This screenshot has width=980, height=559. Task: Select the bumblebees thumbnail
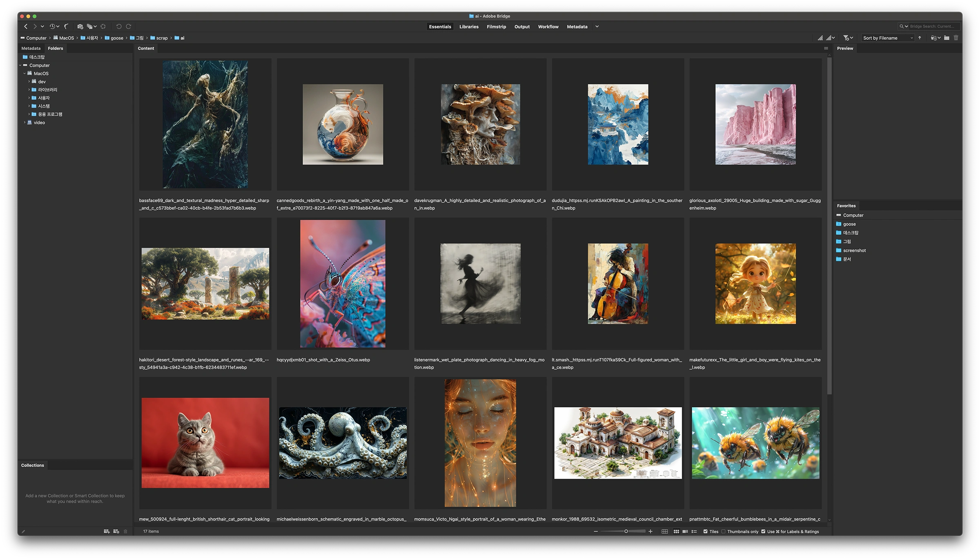[x=755, y=443]
